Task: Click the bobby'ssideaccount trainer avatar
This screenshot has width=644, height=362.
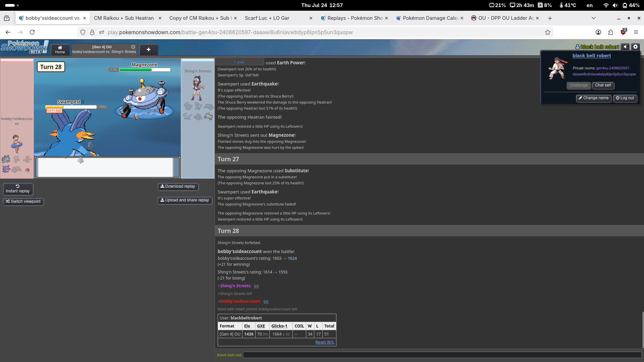Action: (x=16, y=143)
